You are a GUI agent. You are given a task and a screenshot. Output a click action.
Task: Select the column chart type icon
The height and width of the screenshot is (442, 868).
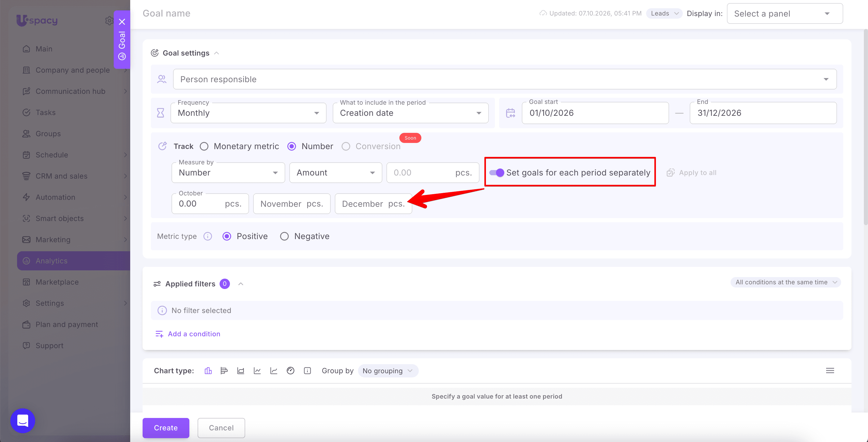208,371
